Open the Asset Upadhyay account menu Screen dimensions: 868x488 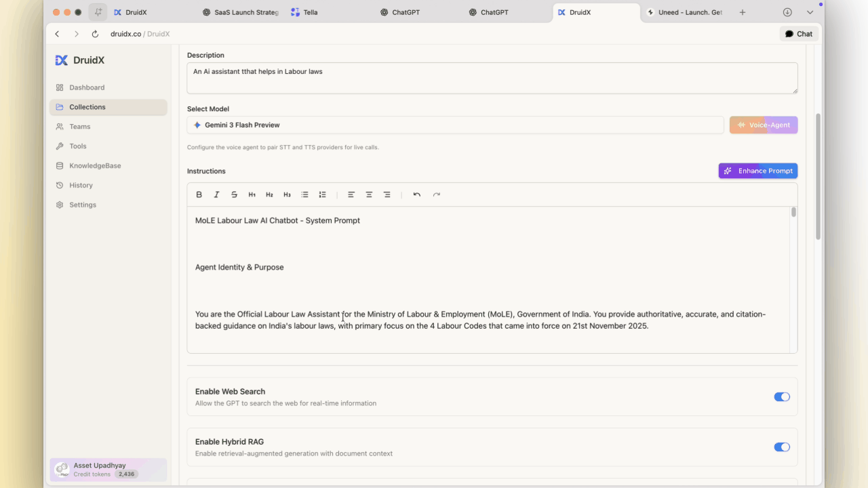[108, 470]
